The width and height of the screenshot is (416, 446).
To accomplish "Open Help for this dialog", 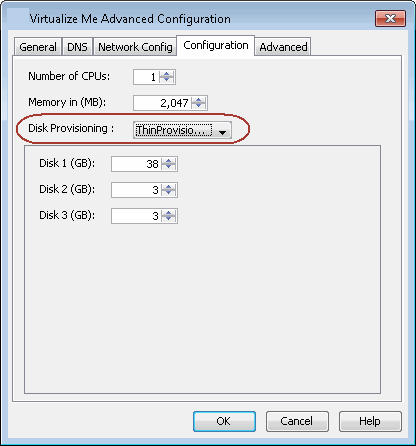I will 370,421.
